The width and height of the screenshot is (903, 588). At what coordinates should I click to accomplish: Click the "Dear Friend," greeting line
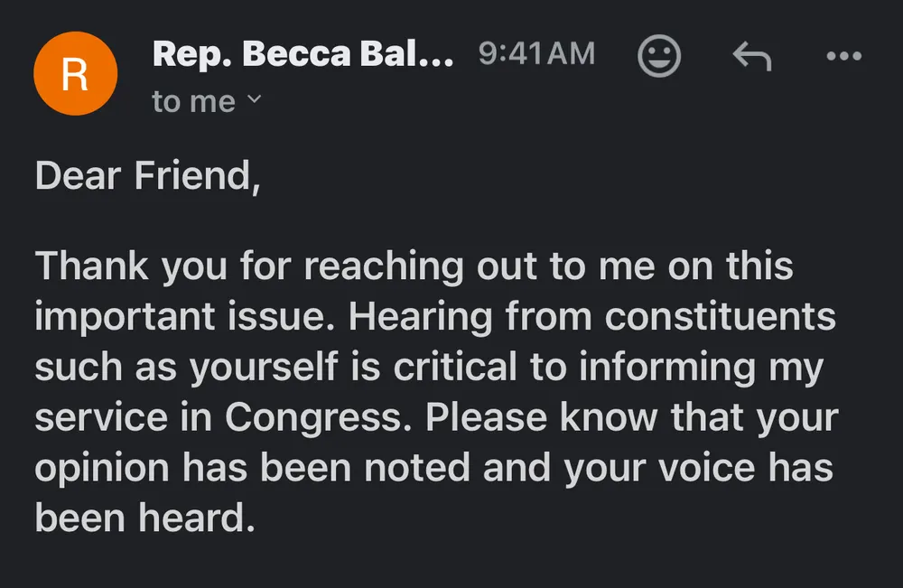[x=148, y=175]
